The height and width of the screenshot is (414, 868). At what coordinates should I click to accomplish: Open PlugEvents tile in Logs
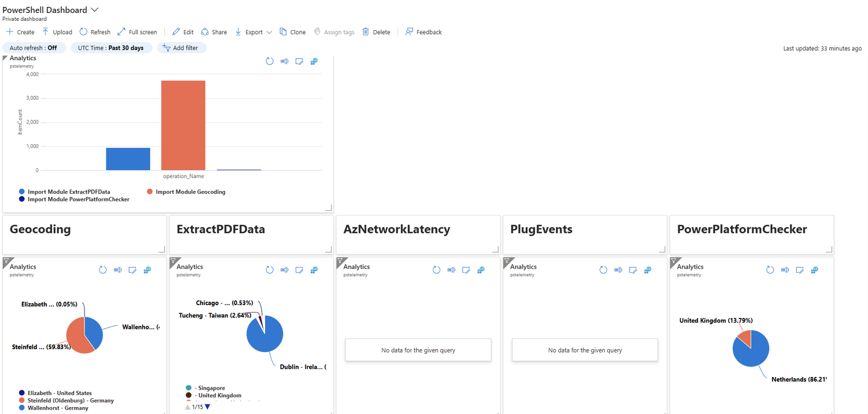point(648,270)
